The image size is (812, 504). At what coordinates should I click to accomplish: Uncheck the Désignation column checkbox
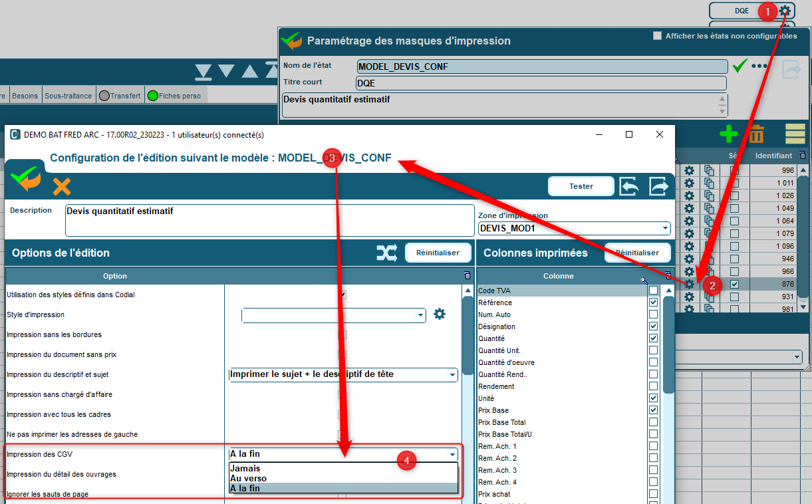[653, 326]
